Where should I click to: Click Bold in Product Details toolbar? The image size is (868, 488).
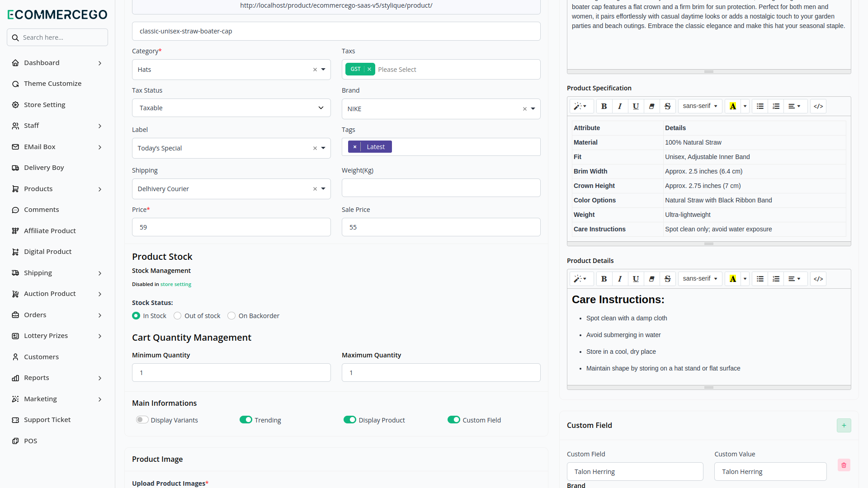(604, 279)
